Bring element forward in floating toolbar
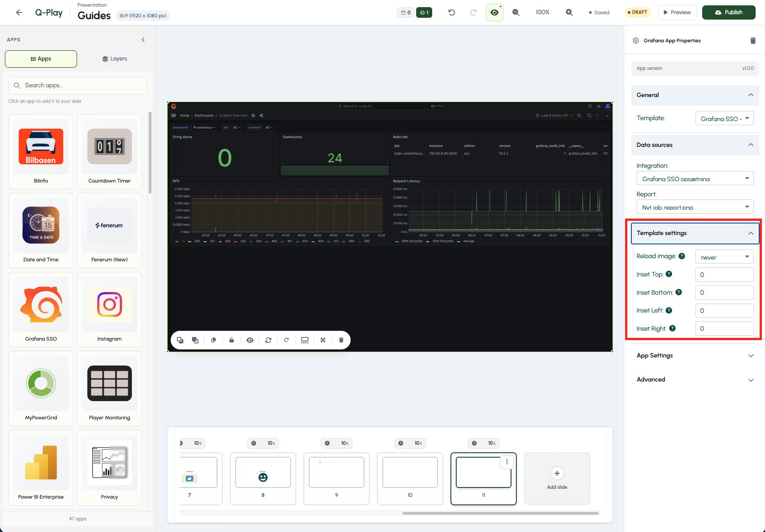765x532 pixels. tap(195, 340)
